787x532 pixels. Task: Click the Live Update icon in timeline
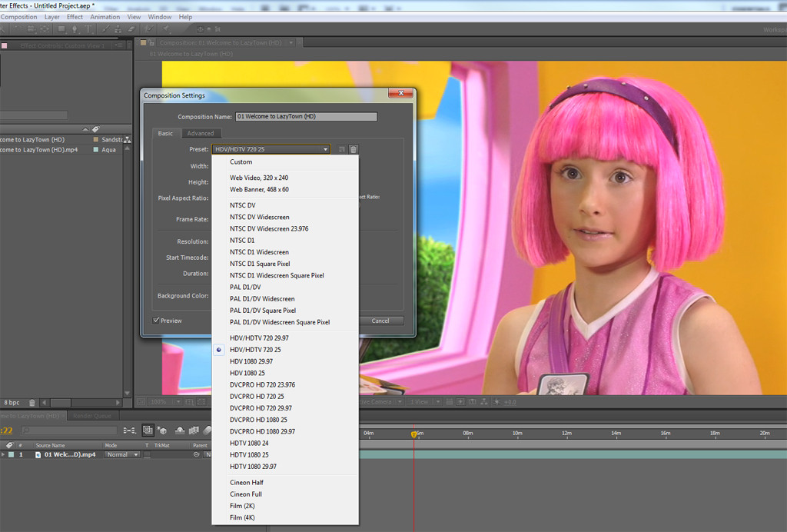pos(148,430)
